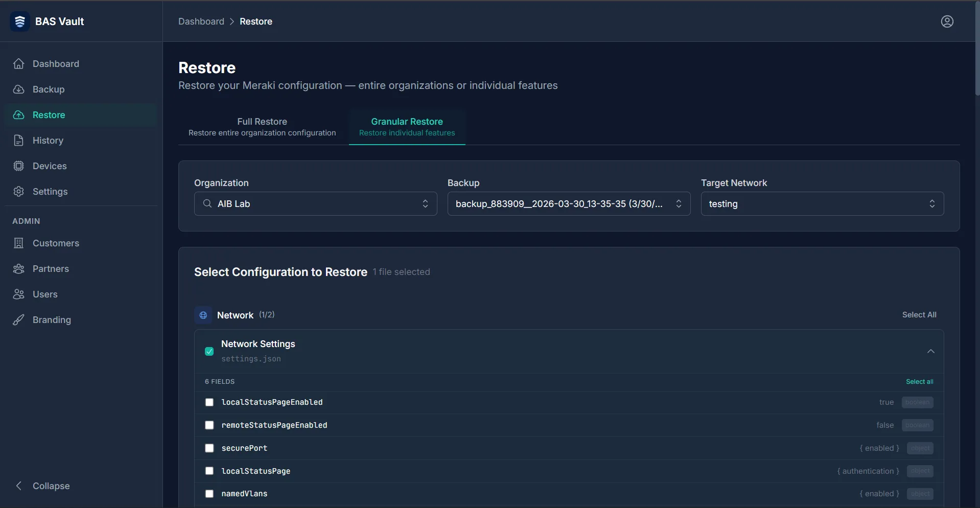The height and width of the screenshot is (508, 980).
Task: Open Branding in the admin menu
Action: pyautogui.click(x=80, y=320)
